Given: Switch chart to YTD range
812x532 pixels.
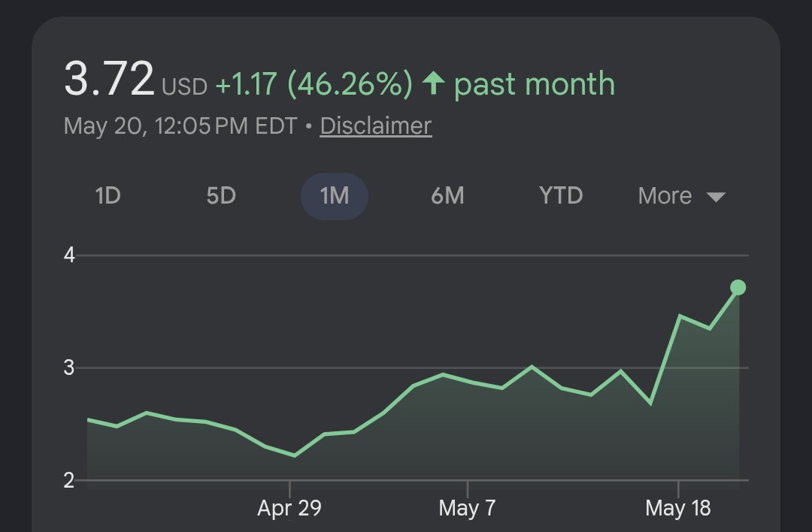Looking at the screenshot, I should [561, 196].
